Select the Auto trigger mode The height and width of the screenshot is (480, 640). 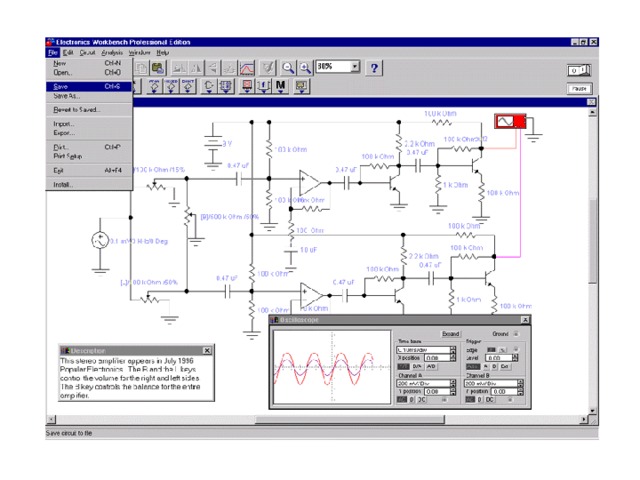pos(473,367)
